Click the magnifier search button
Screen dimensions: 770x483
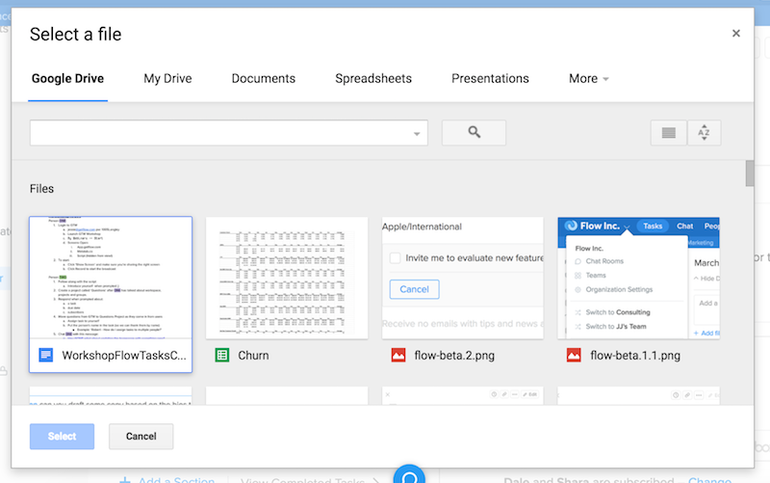tap(473, 133)
